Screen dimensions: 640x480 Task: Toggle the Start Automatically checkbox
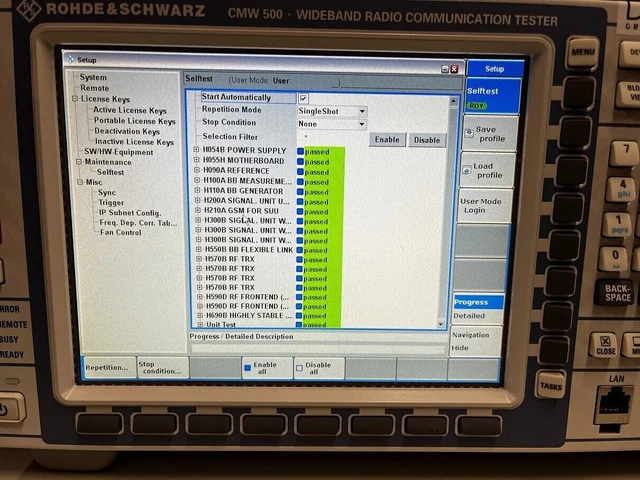[x=303, y=98]
